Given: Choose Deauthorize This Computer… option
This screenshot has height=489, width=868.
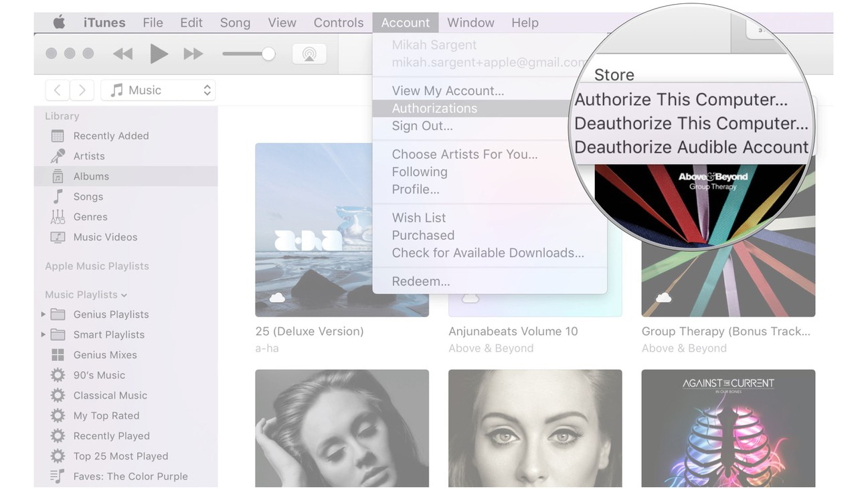Looking at the screenshot, I should point(691,124).
